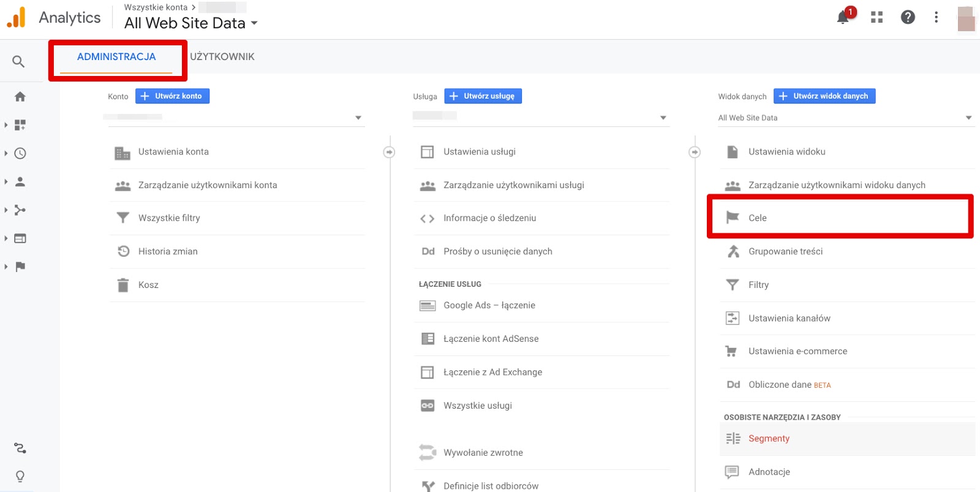Click move arrow between Konto and Usługa columns
The height and width of the screenshot is (492, 980).
click(x=389, y=152)
